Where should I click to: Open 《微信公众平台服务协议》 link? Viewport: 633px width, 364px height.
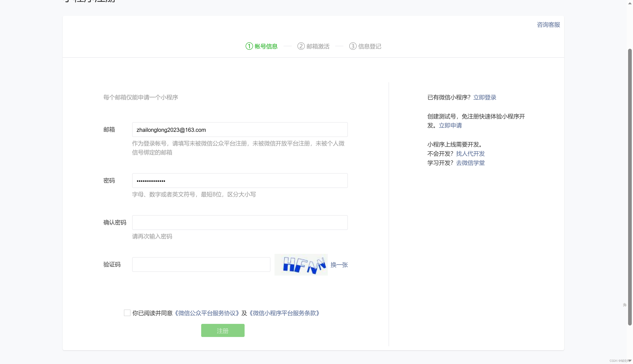(x=206, y=313)
